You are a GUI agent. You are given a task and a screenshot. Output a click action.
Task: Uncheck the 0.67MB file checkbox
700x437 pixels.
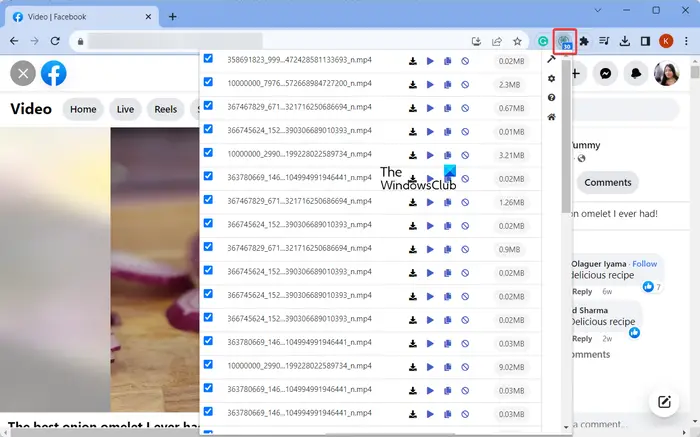point(208,105)
